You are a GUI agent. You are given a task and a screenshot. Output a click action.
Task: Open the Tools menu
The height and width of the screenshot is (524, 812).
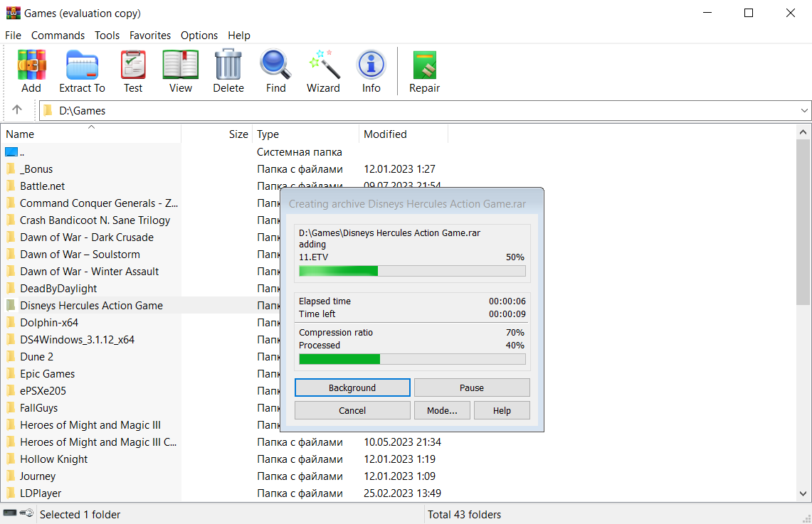(107, 35)
